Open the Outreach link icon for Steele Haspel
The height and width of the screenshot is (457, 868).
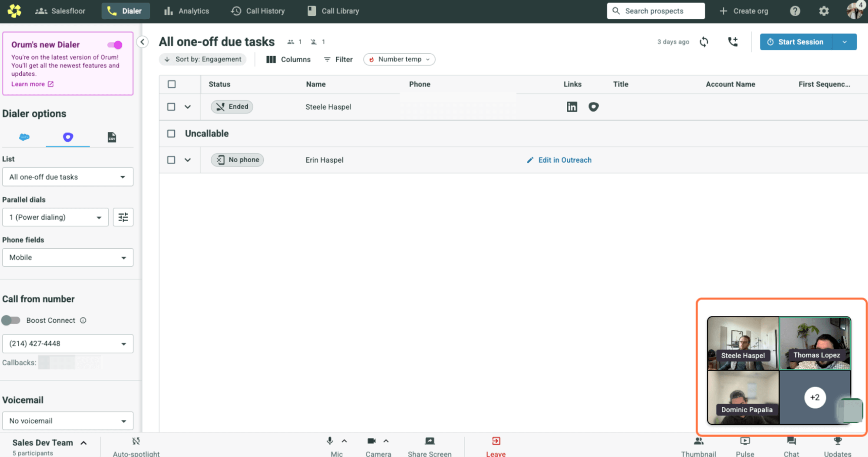593,107
